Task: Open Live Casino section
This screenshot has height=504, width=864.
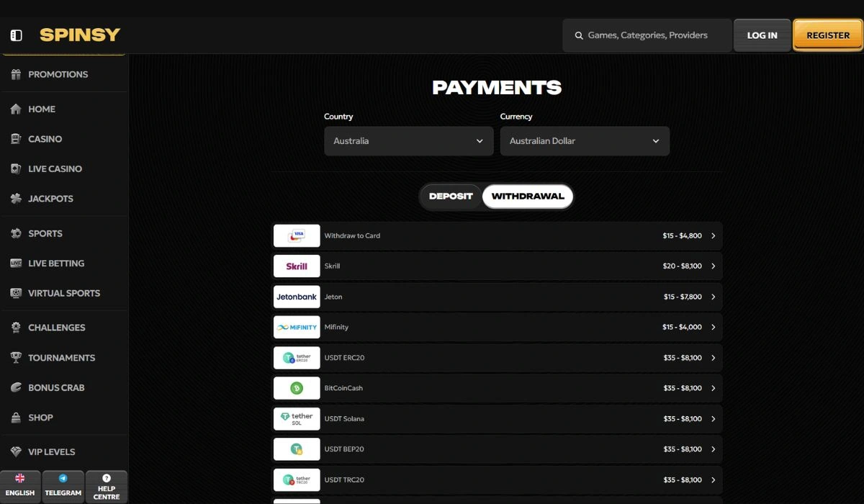Action: coord(55,168)
